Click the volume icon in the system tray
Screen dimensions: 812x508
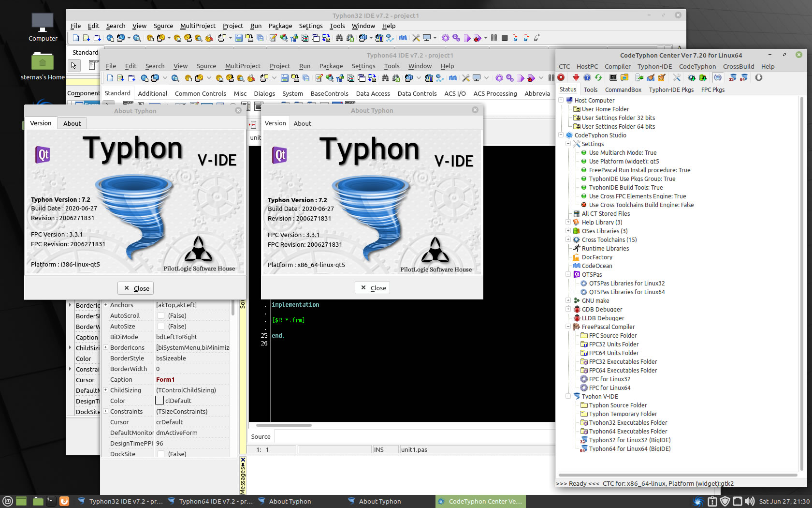point(750,501)
